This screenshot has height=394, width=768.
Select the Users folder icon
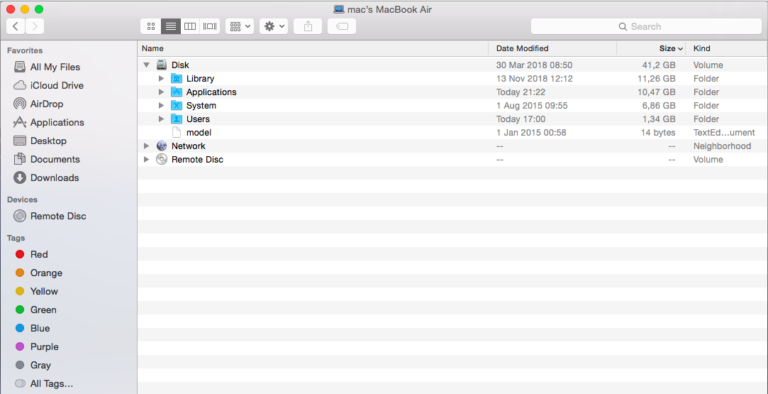pos(176,119)
